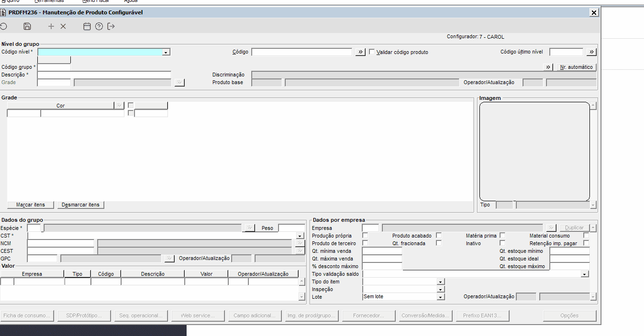644x336 pixels.
Task: Click the help question mark icon
Action: [x=99, y=26]
